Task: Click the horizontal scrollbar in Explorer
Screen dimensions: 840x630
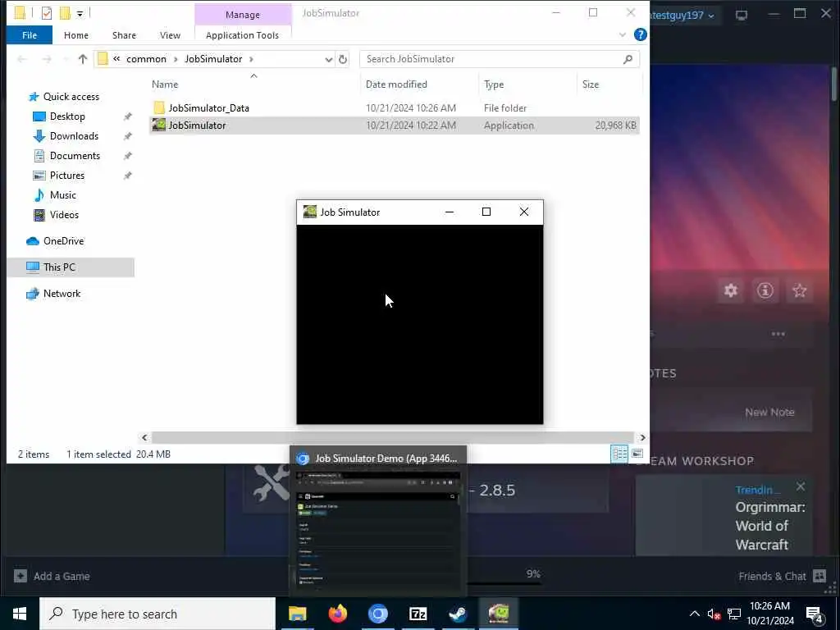Action: [x=393, y=437]
